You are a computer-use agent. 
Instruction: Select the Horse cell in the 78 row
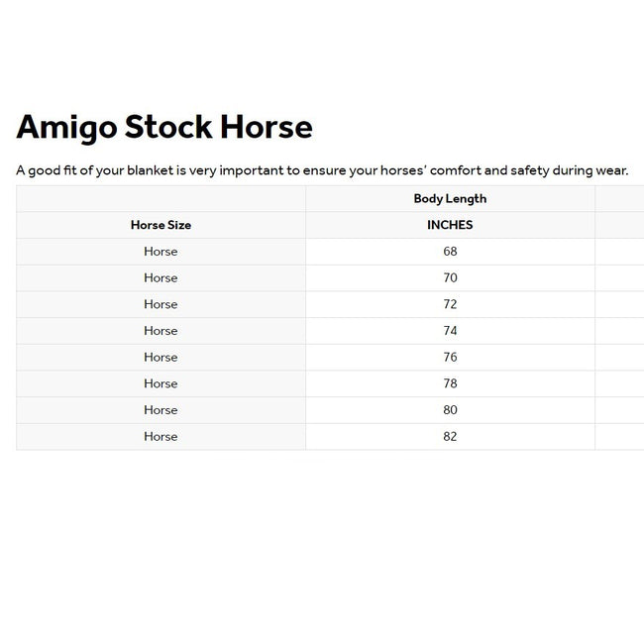click(161, 383)
